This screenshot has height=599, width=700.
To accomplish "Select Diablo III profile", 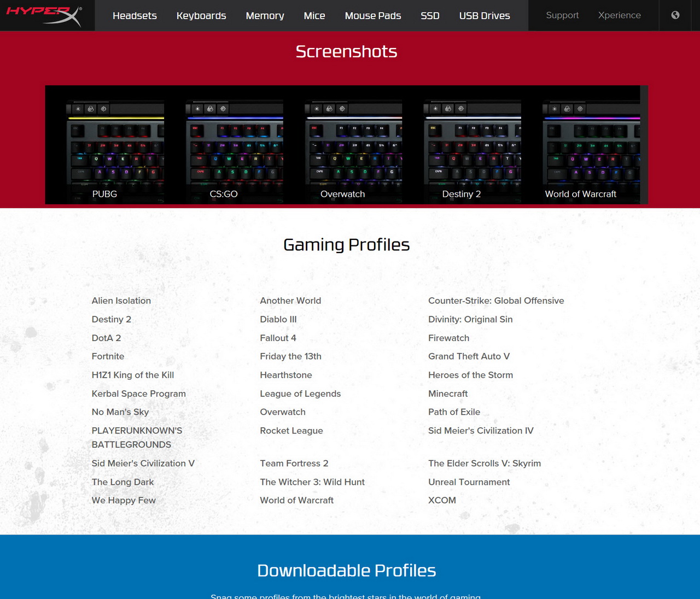I will click(278, 319).
